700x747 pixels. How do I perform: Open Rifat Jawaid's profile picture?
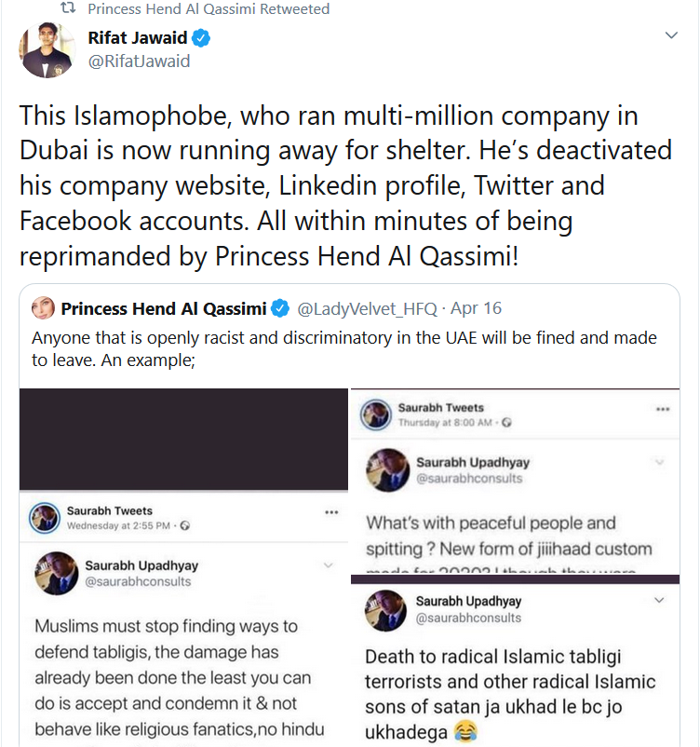tap(47, 52)
